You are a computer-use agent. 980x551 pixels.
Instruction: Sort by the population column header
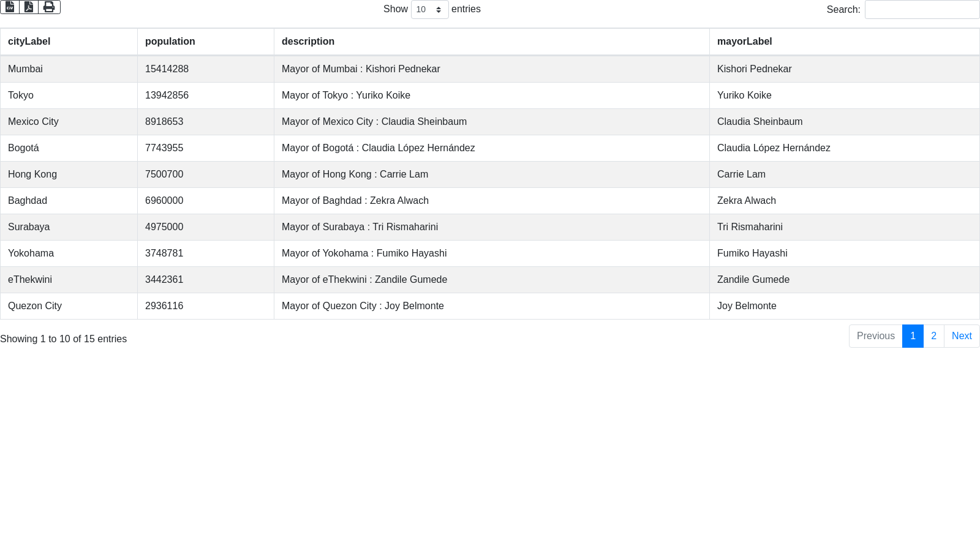(x=170, y=42)
